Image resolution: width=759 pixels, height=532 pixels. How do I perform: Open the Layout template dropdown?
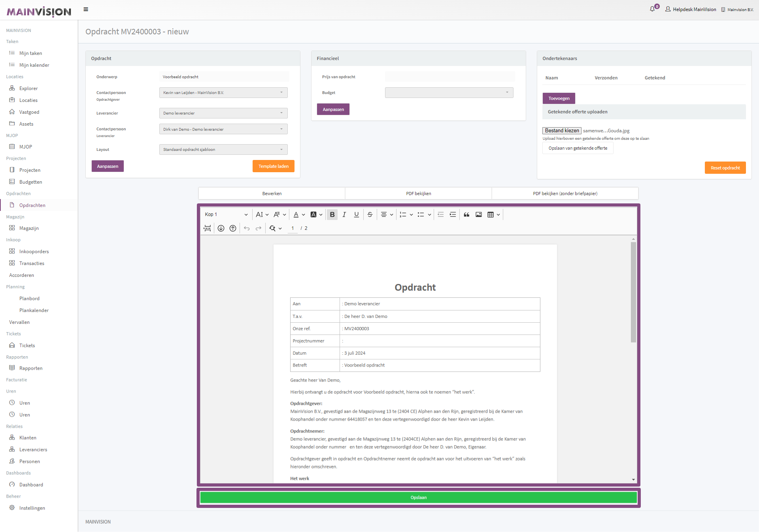tap(223, 150)
